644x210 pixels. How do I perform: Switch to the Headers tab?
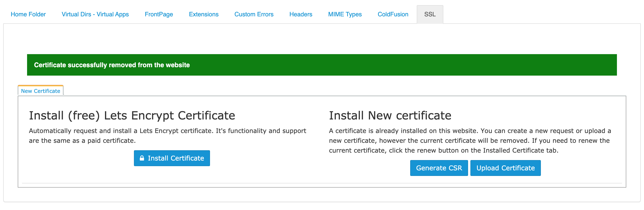click(301, 14)
